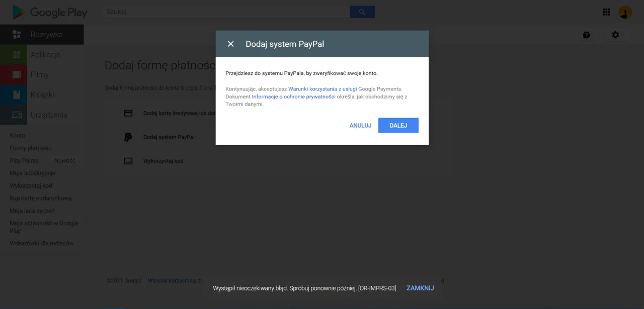Click the PayPal payment method icon
This screenshot has width=644, height=309.
[x=128, y=137]
